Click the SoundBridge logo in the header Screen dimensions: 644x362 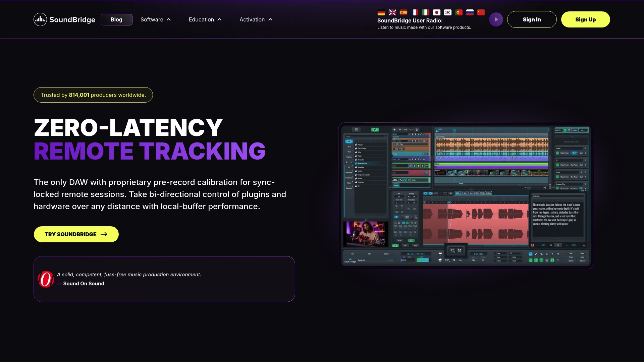pos(64,19)
